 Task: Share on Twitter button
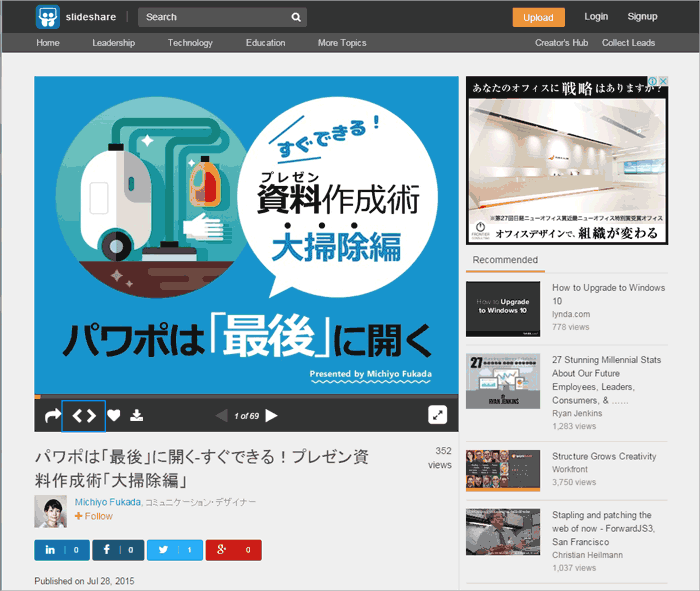(175, 550)
